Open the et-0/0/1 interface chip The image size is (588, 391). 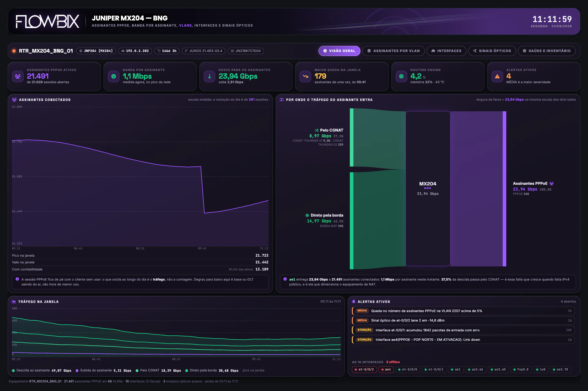click(434, 370)
